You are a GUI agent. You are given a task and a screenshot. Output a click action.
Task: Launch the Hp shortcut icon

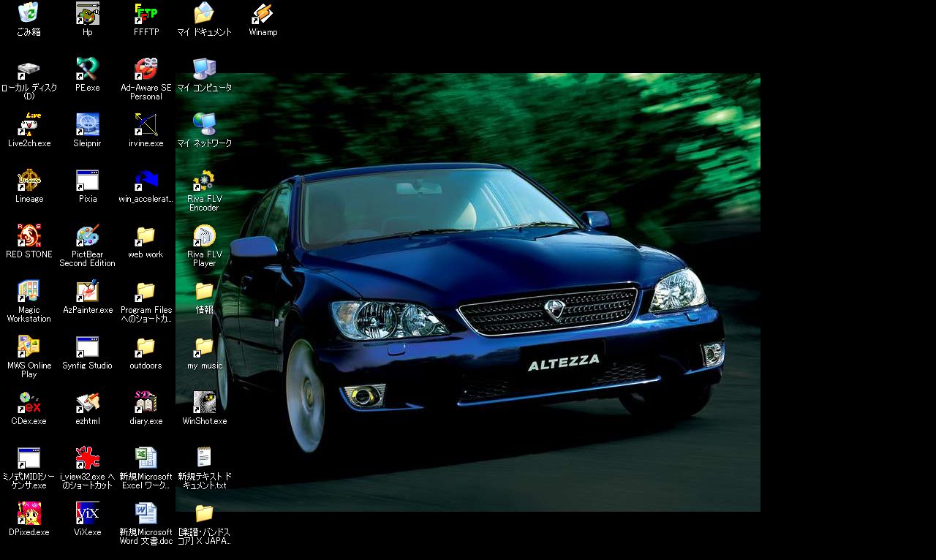click(x=88, y=13)
